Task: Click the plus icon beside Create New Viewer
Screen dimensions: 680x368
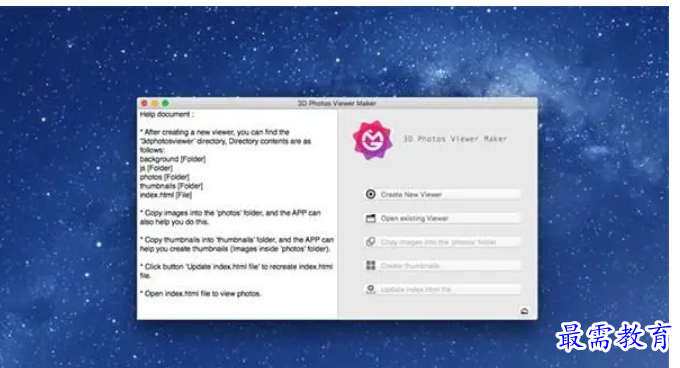Action: coord(371,194)
